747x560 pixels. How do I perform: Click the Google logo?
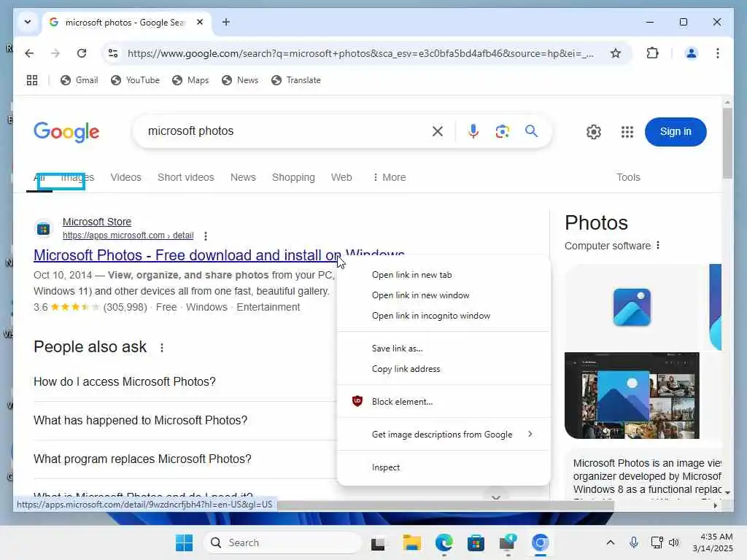(66, 132)
